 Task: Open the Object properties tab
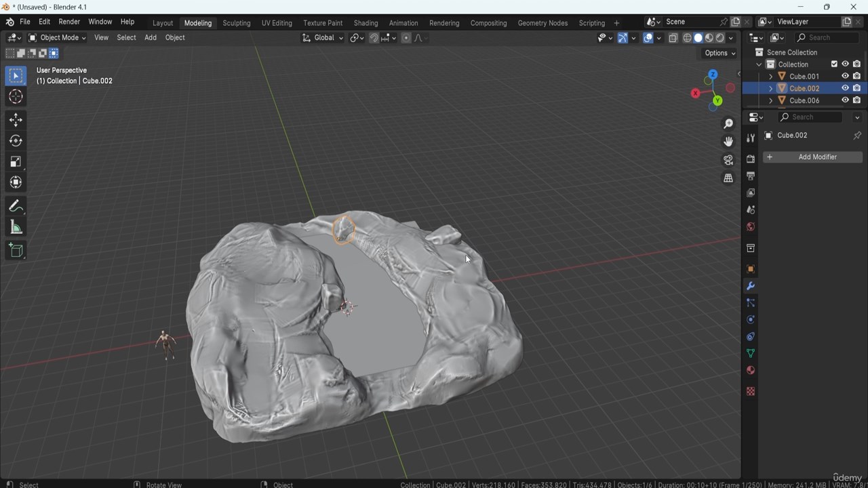[x=751, y=269]
